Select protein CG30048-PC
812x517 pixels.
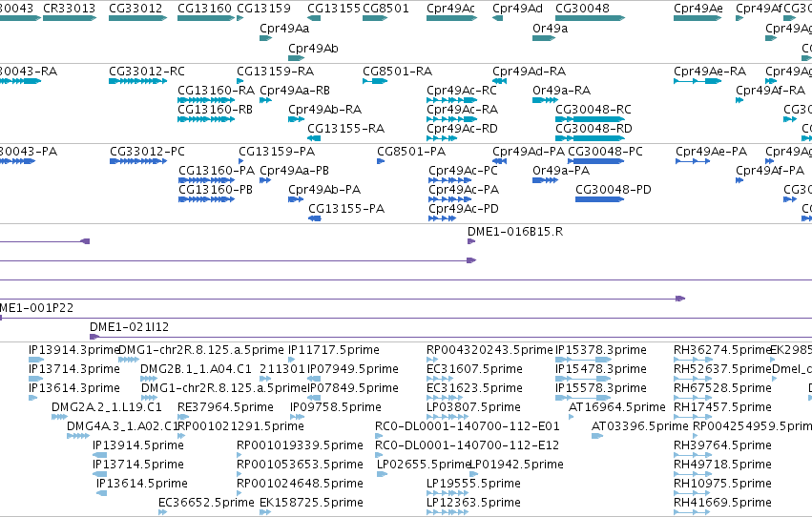596,161
